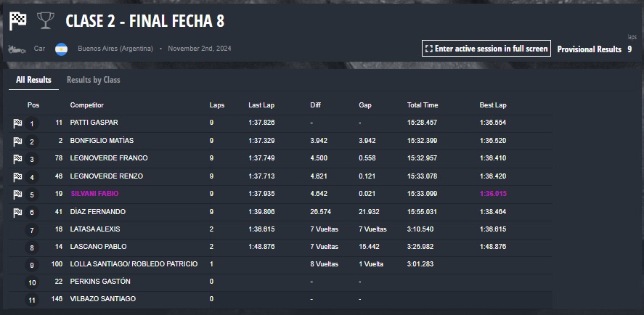Select the LEGNOVERDE FRANCO row
The height and width of the screenshot is (315, 644).
click(280, 158)
